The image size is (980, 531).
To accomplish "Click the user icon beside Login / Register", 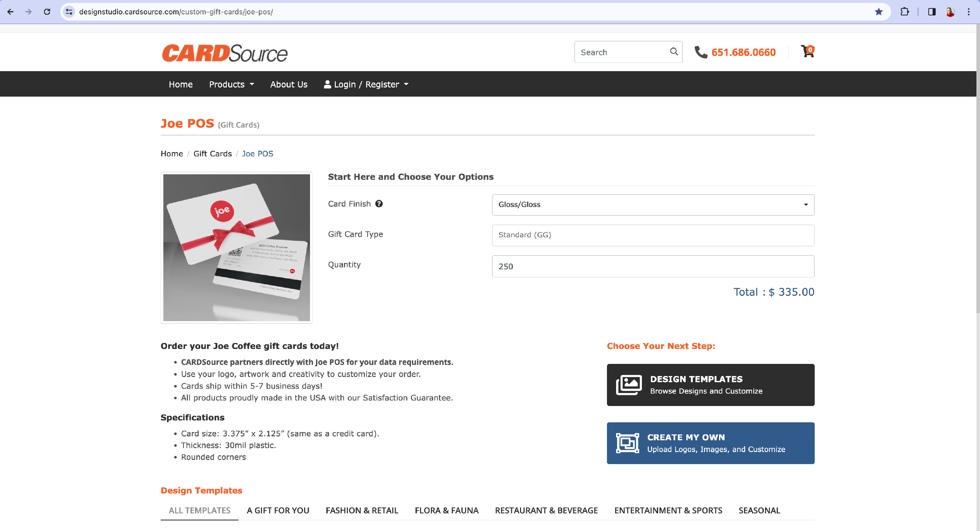I will point(327,84).
